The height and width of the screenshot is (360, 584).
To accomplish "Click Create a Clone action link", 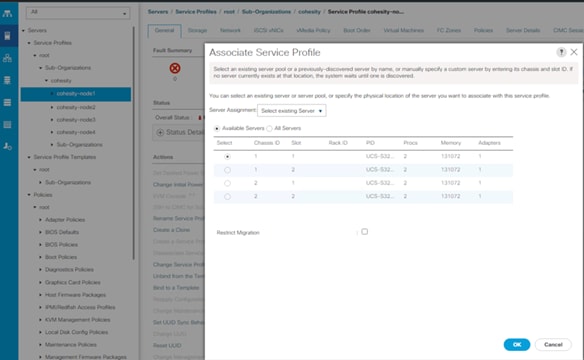I will (171, 230).
